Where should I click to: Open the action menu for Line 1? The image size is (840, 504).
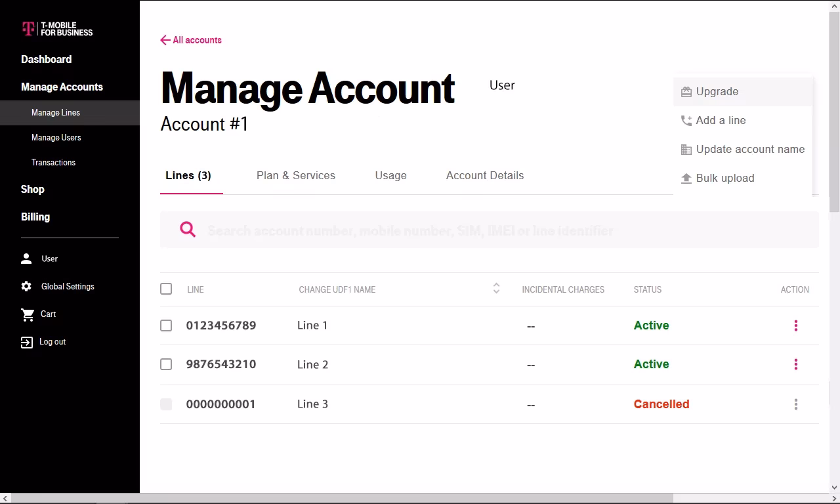[795, 325]
